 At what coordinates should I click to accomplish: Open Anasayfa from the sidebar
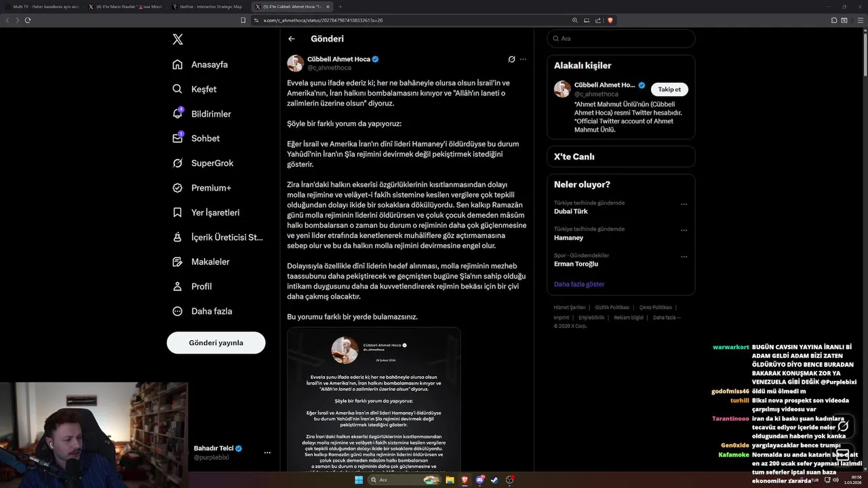pos(200,64)
